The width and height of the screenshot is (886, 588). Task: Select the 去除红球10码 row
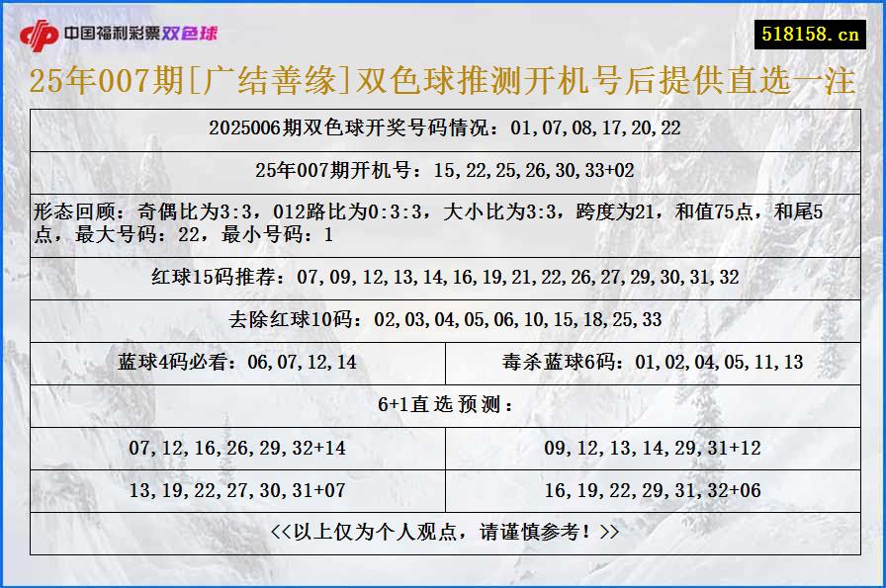click(443, 318)
